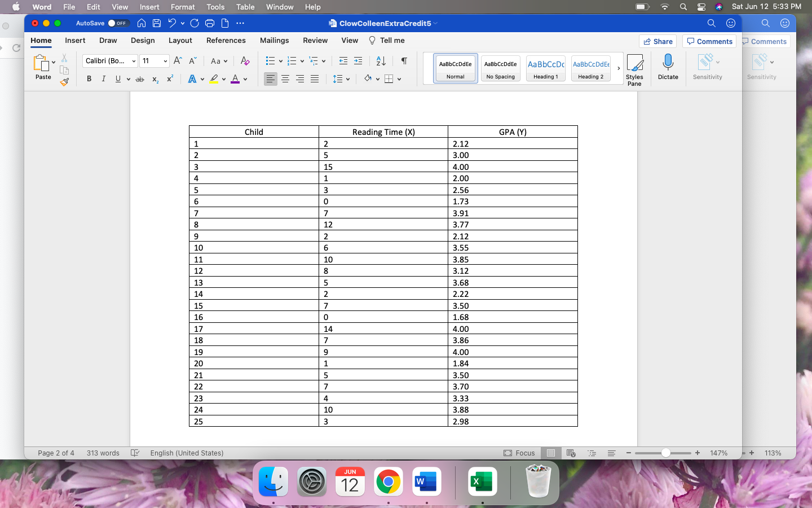Redo the last action in the title bar
812x508 pixels.
[x=195, y=23]
